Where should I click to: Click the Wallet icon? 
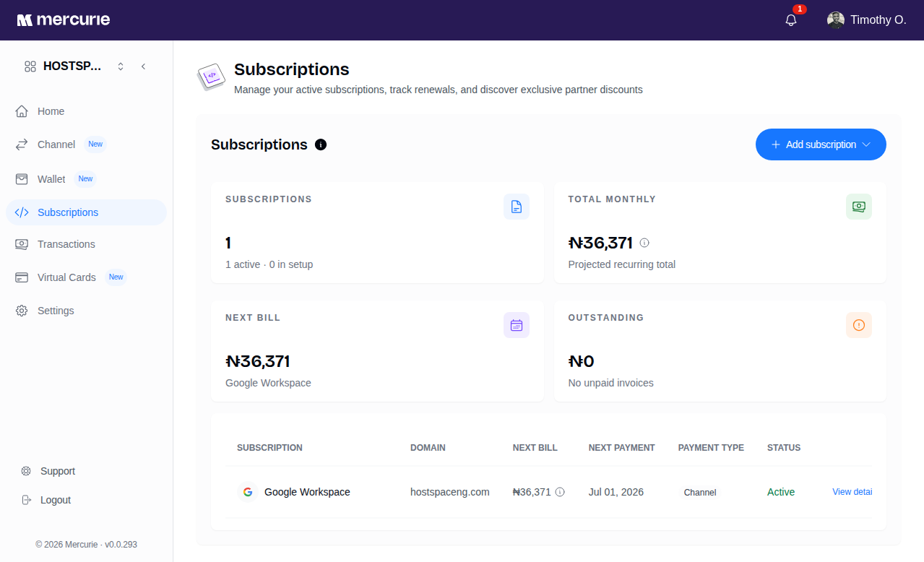click(22, 178)
